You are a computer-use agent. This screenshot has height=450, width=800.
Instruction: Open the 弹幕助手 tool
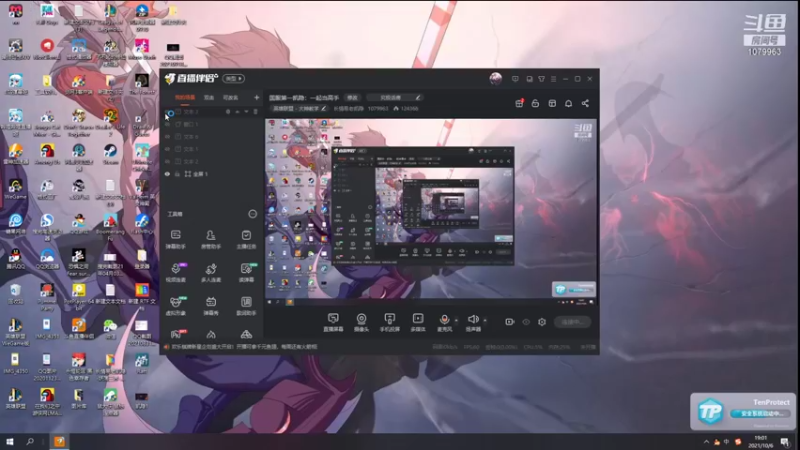176,239
